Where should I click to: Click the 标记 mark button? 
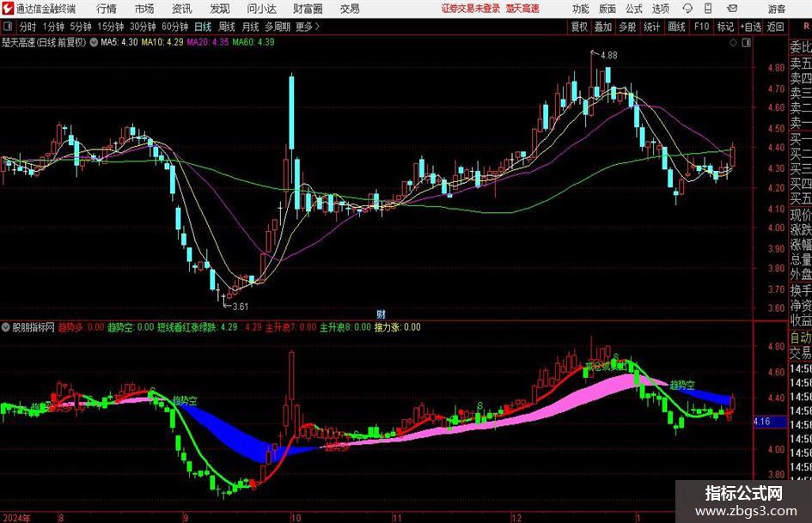pyautogui.click(x=725, y=27)
